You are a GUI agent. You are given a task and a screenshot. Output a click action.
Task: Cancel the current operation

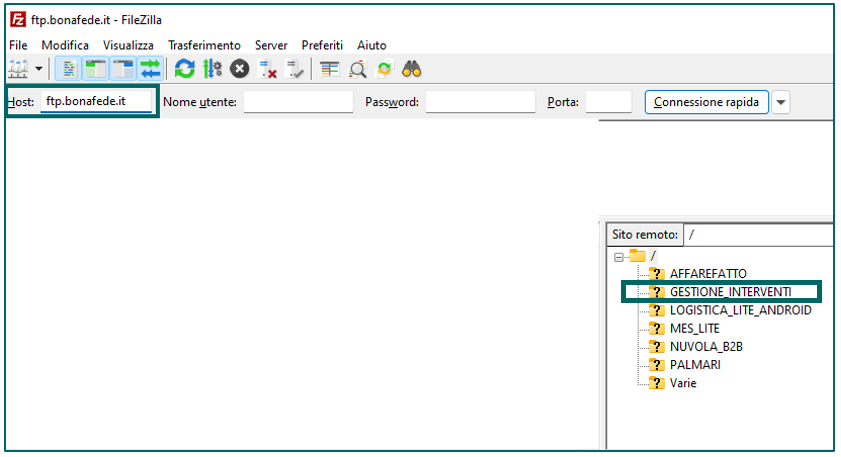pos(240,69)
